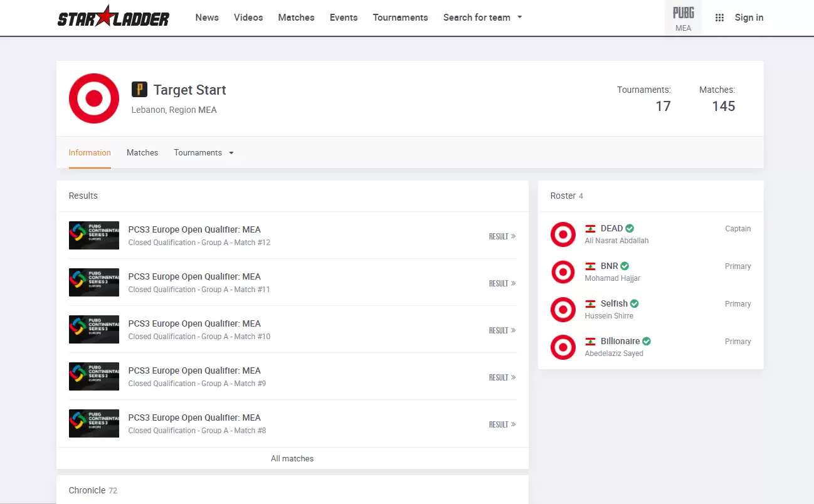814x504 pixels.
Task: Switch to the Matches tab
Action: tap(142, 153)
